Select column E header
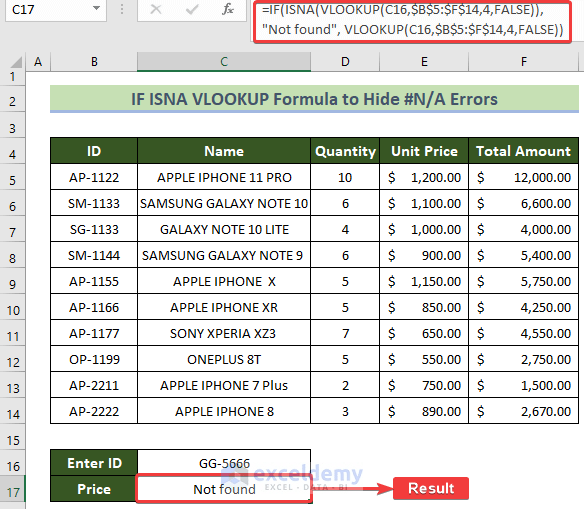Viewport: 584px width, 509px height. point(424,61)
